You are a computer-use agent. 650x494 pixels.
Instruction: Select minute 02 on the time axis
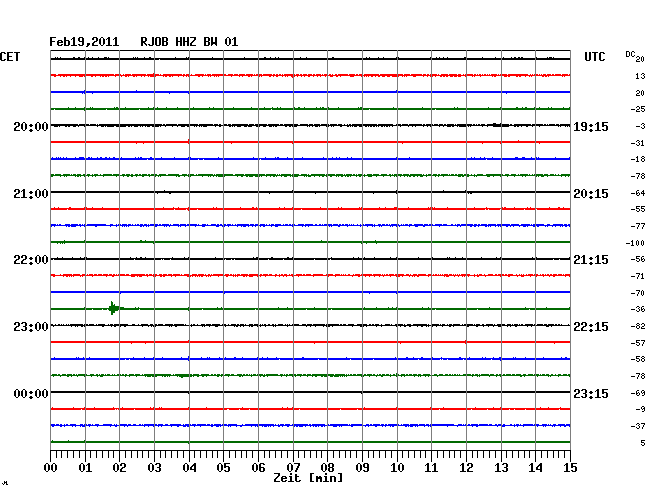pyautogui.click(x=119, y=467)
